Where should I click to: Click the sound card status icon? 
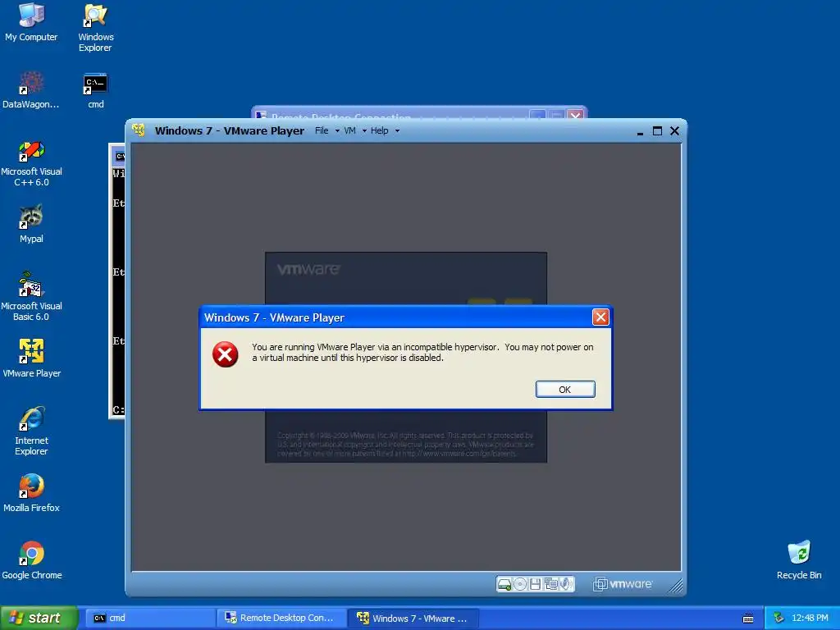[566, 584]
